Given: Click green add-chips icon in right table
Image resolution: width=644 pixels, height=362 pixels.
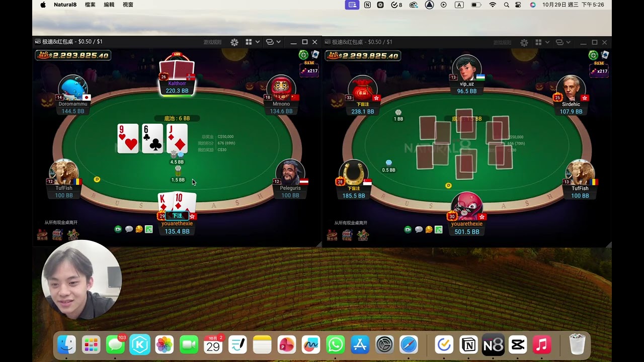Looking at the screenshot, I should tap(593, 55).
